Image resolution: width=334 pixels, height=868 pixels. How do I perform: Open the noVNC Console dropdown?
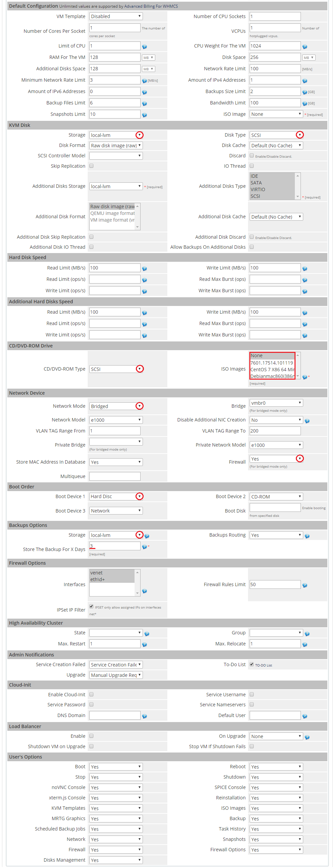[x=116, y=788]
